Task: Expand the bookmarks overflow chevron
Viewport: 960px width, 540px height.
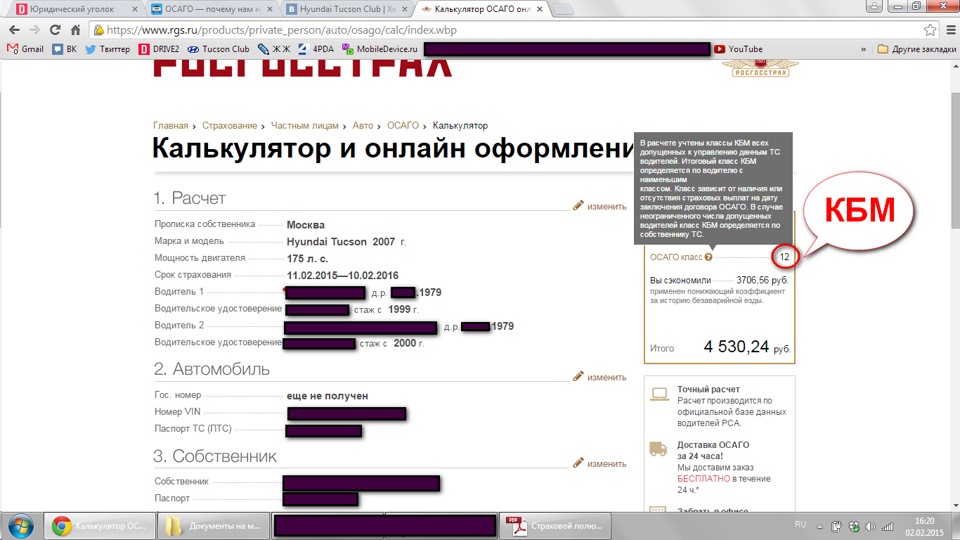Action: 863,49
